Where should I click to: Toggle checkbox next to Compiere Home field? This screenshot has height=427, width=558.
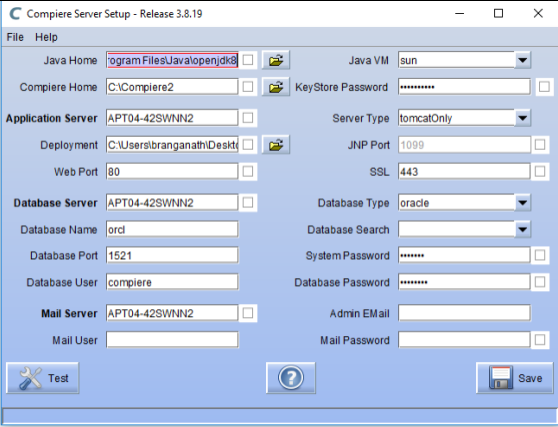248,87
